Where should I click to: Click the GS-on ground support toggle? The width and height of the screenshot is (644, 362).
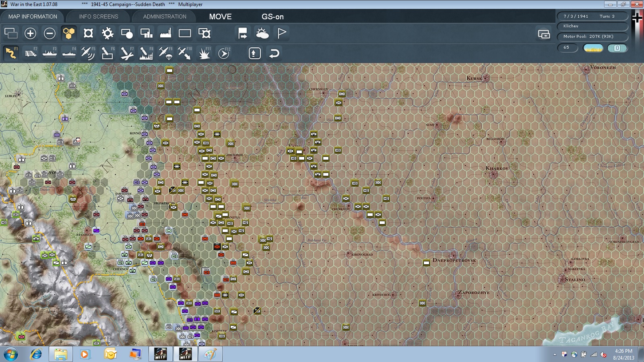point(272,16)
